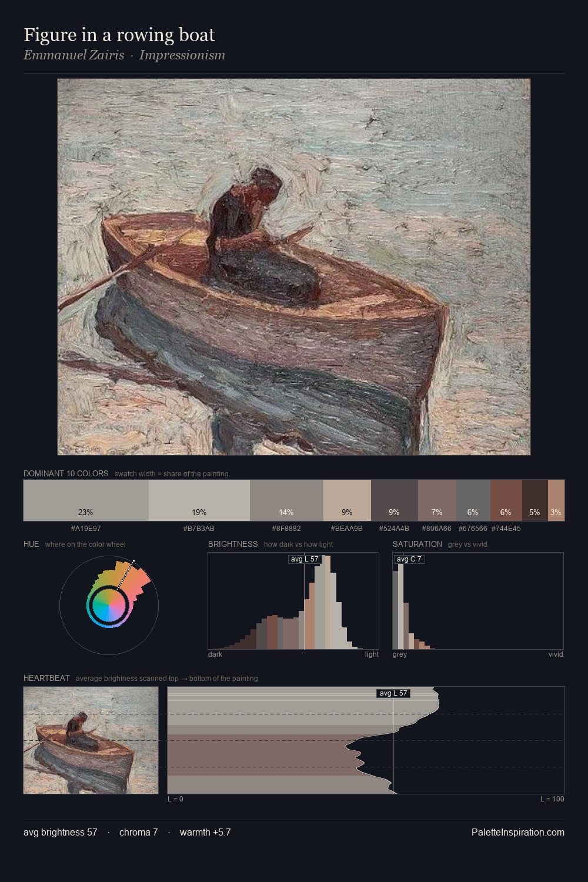Click hex code label #676566
This screenshot has height=882, width=588.
(x=473, y=528)
